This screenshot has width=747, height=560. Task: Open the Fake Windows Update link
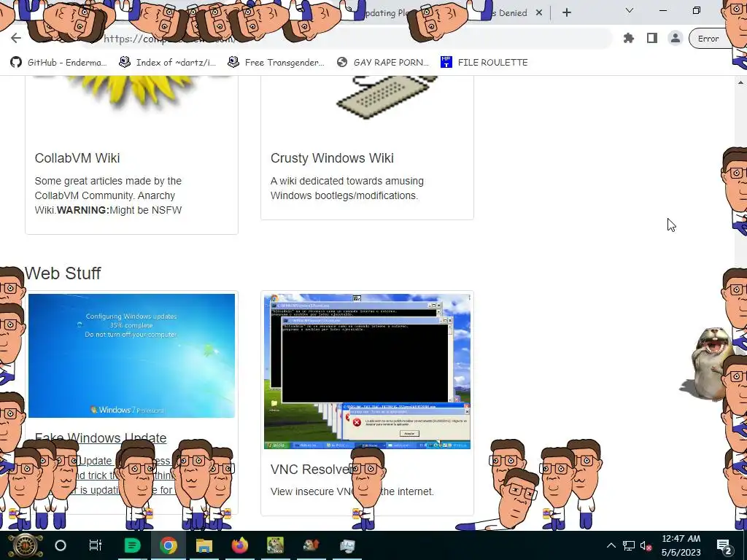coord(101,437)
